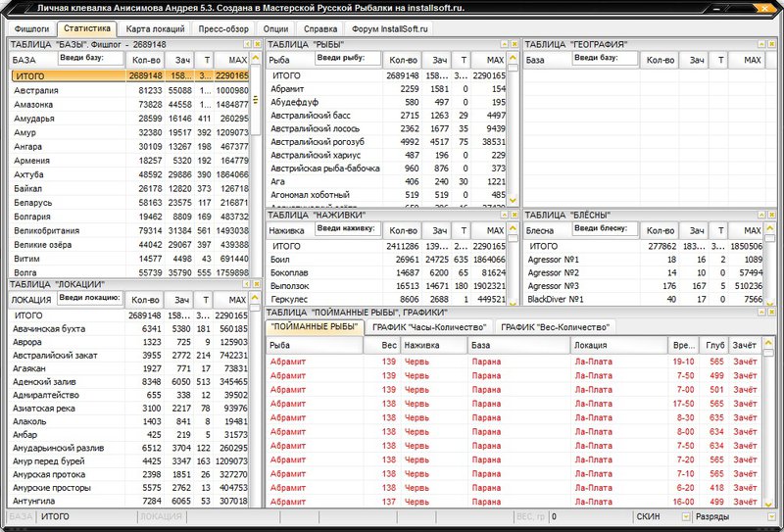Image resolution: width=784 pixels, height=532 pixels.
Task: Focus the "Введи рыбу" search field
Action: (348, 58)
